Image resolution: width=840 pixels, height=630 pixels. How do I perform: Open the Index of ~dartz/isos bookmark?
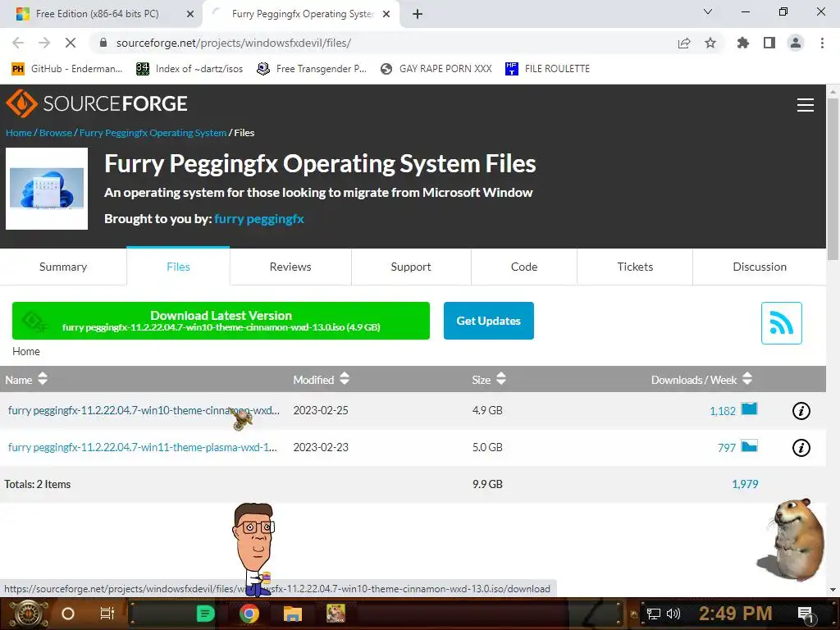(189, 69)
